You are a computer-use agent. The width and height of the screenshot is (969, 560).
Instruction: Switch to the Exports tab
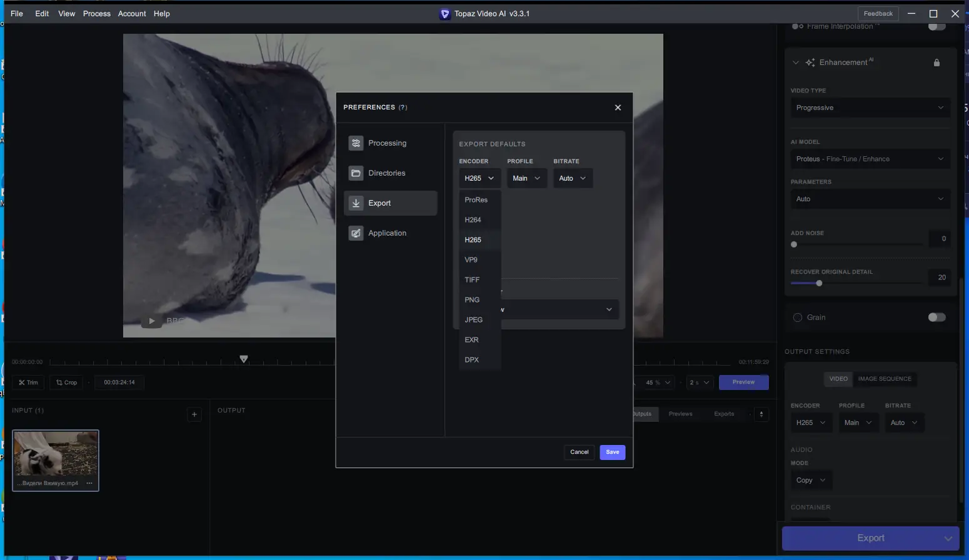tap(724, 414)
